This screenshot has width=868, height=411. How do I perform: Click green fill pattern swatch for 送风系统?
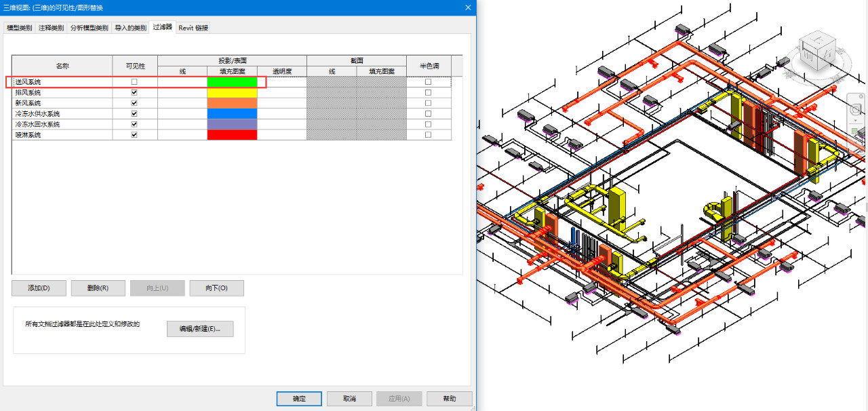(232, 81)
